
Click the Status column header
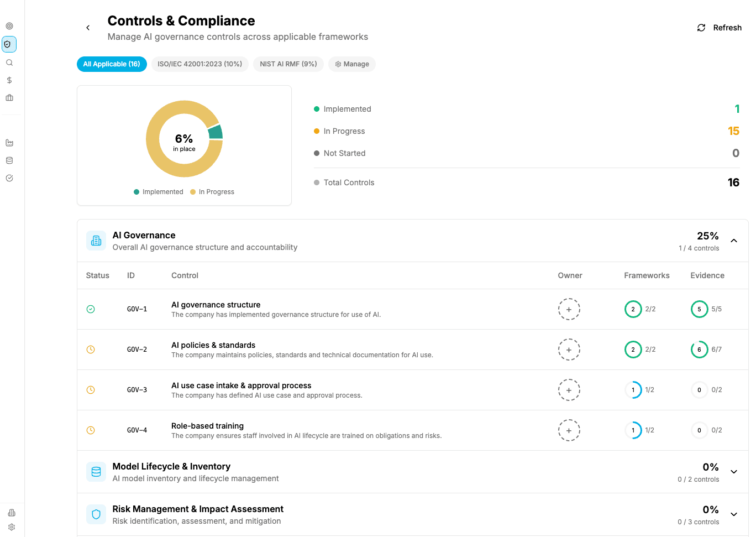(x=98, y=275)
